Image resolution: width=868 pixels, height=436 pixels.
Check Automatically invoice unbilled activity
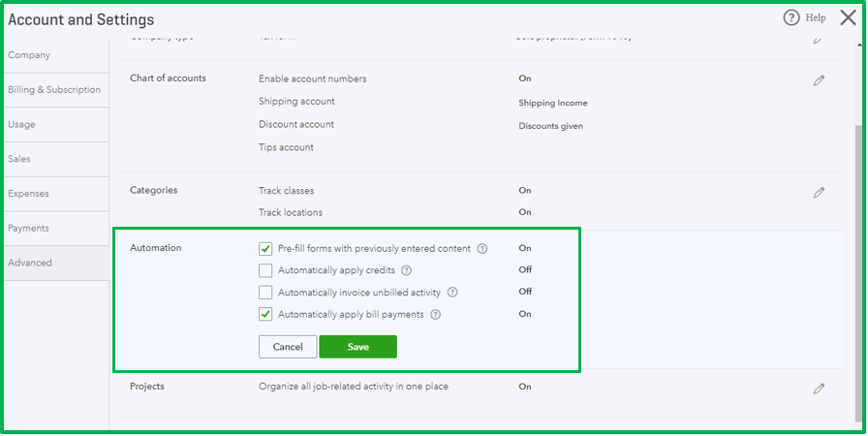click(265, 293)
